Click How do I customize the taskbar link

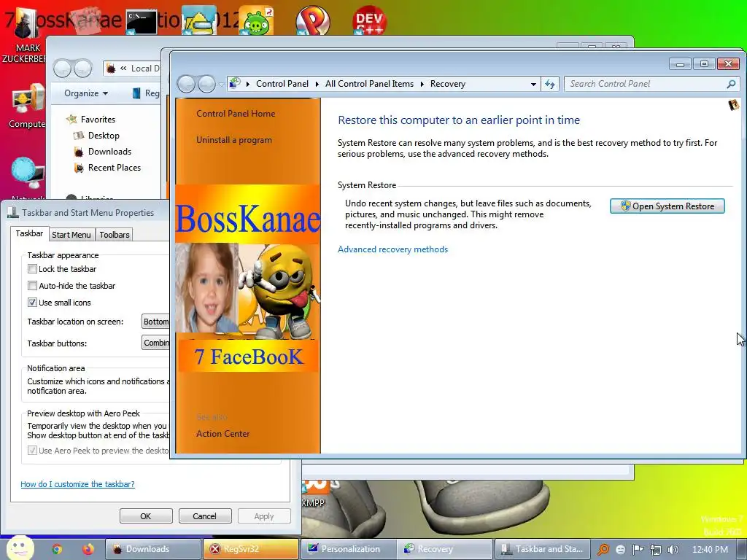[x=77, y=484]
